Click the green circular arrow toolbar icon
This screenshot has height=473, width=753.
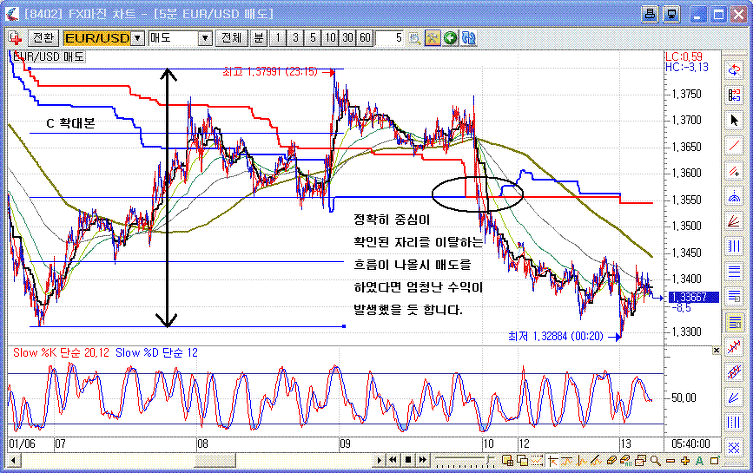tap(451, 38)
